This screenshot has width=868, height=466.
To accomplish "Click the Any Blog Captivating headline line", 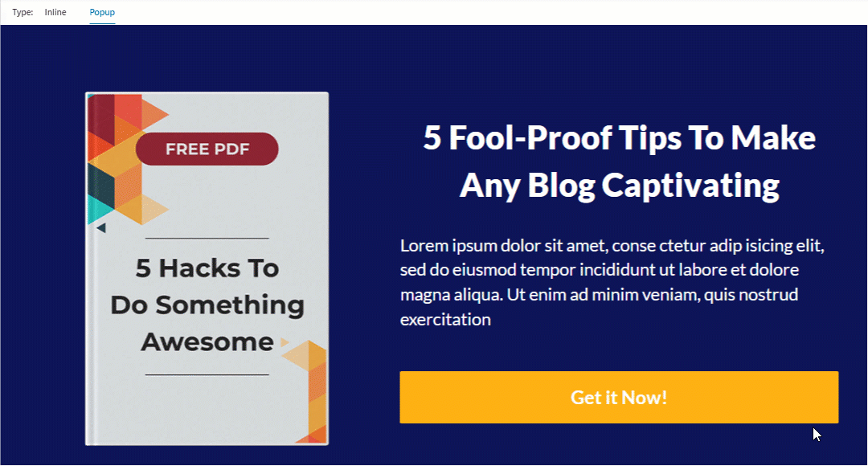I will click(x=620, y=186).
